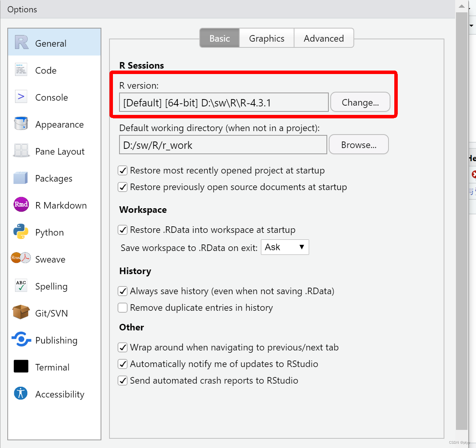The height and width of the screenshot is (448, 476).
Task: Click the 'Other' section heading
Action: pyautogui.click(x=131, y=327)
